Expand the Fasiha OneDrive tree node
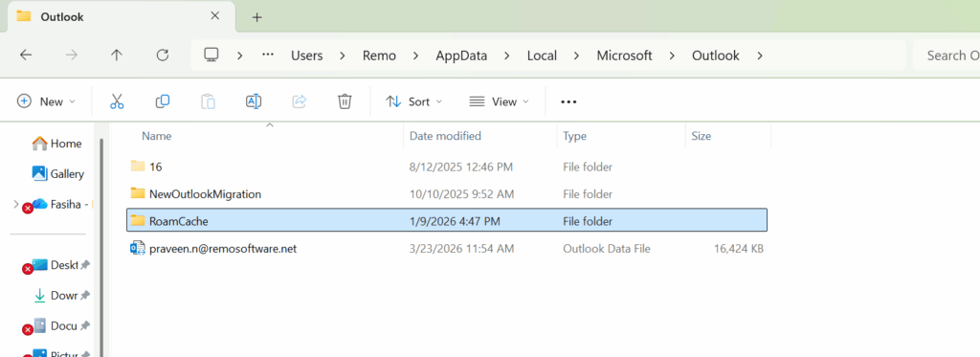This screenshot has height=357, width=980. (15, 204)
